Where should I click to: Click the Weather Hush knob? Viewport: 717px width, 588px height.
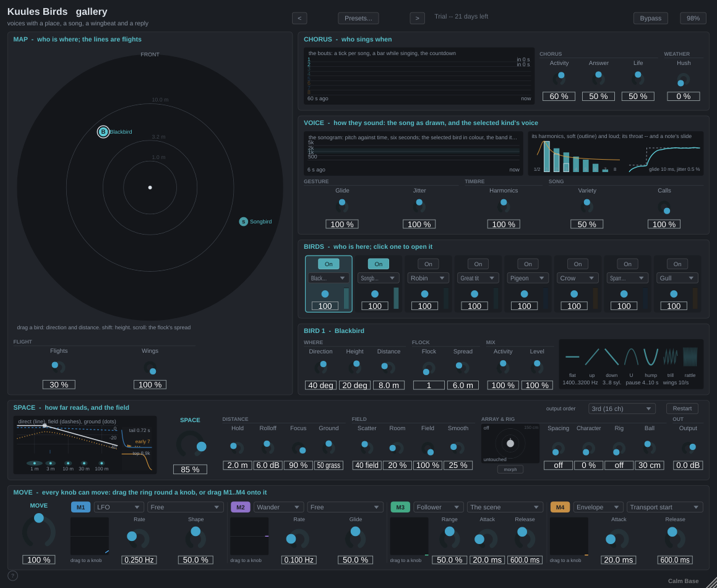pyautogui.click(x=683, y=80)
